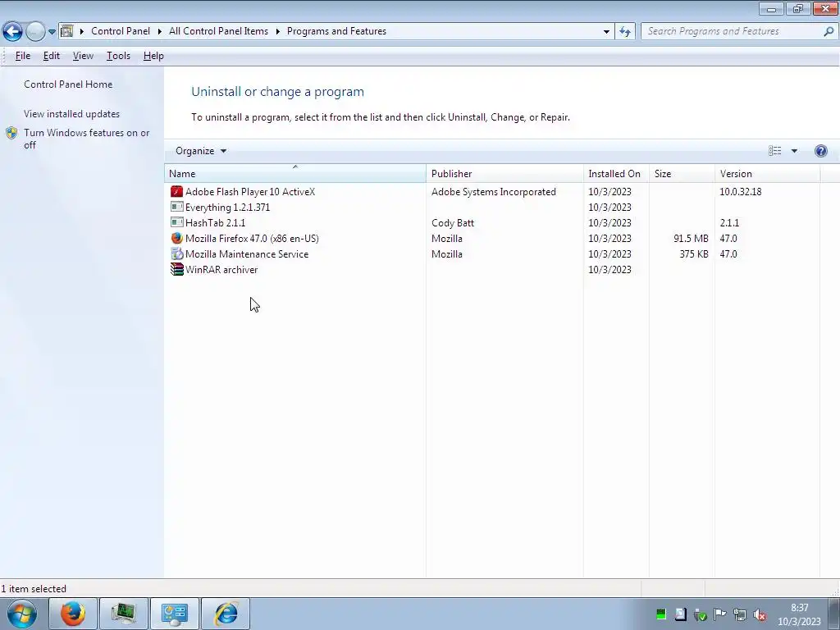Select the Everything 1.2.1.371 entry
Image resolution: width=840 pixels, height=630 pixels.
pos(228,208)
